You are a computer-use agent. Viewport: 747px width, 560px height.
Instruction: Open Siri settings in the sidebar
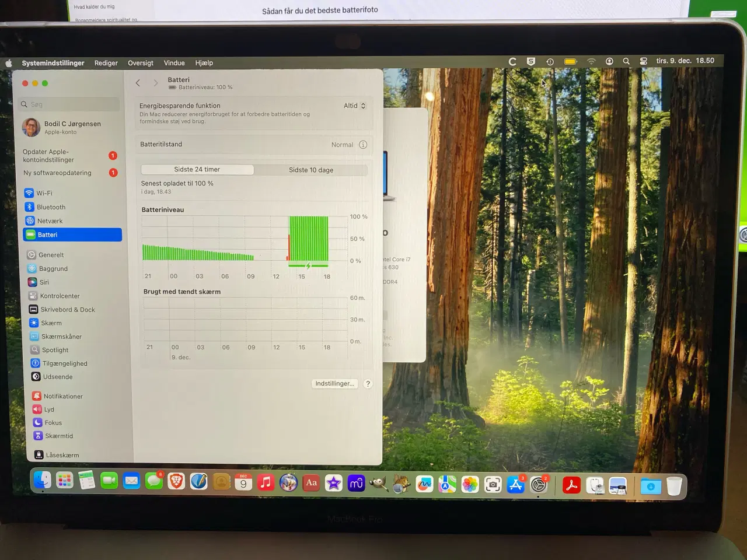tap(44, 282)
